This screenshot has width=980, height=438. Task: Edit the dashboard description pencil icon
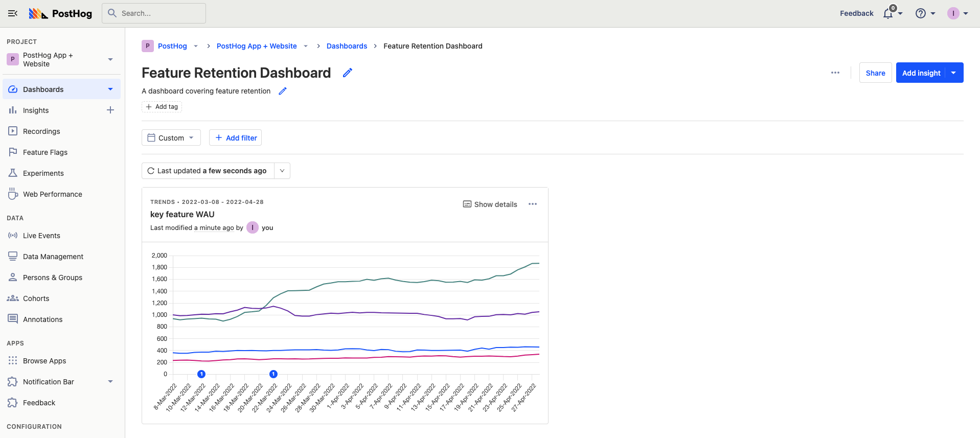[x=283, y=91]
